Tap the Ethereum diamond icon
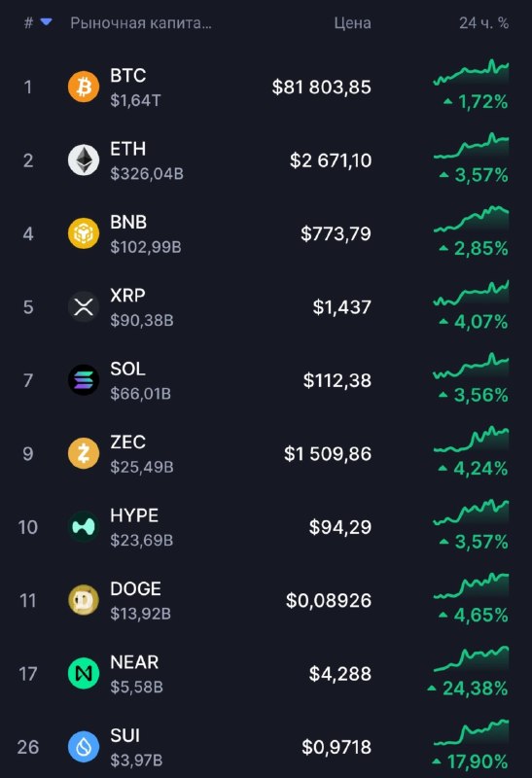The height and width of the screenshot is (778, 532). [x=84, y=160]
